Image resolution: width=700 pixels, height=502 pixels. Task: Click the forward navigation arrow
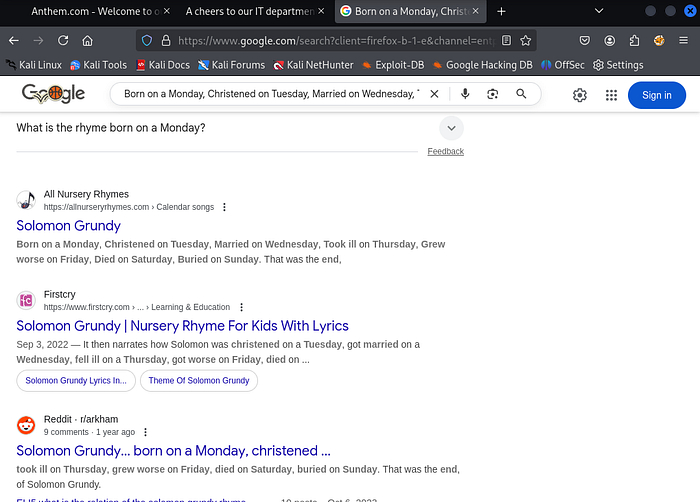coord(38,41)
